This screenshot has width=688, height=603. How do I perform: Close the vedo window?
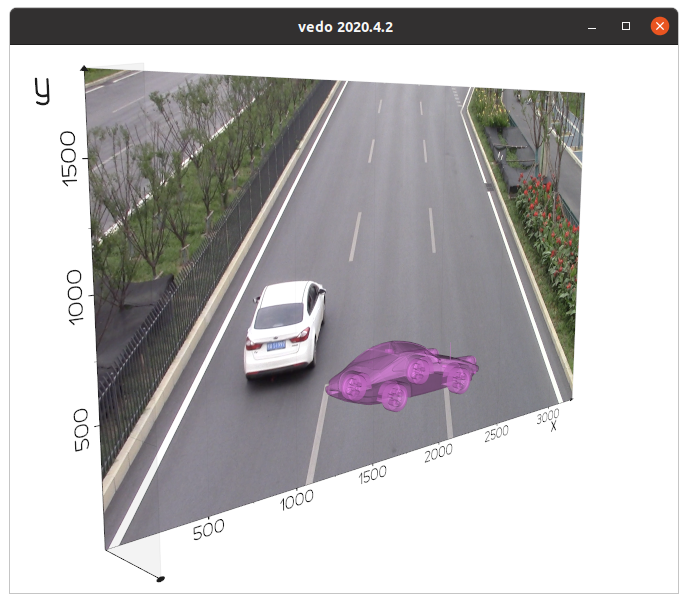click(659, 26)
